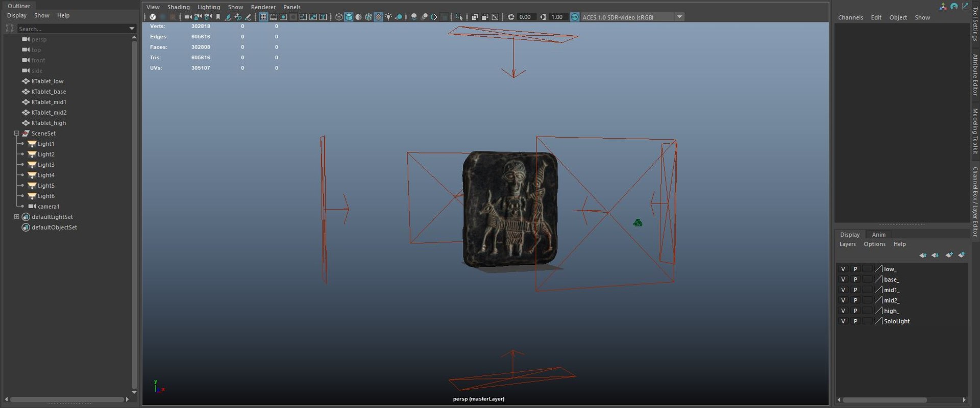Toggle visibility V of mid1_ layer

(843, 290)
